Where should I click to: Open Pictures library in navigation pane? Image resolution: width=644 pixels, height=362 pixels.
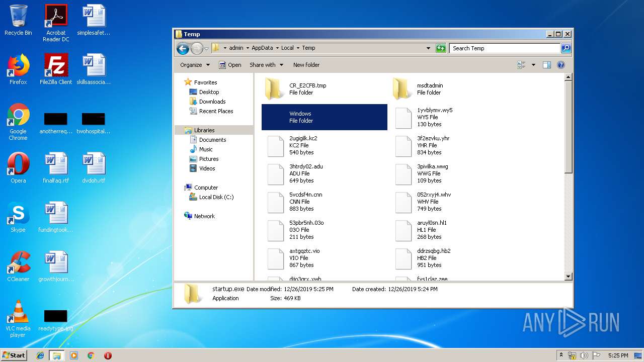coord(208,159)
